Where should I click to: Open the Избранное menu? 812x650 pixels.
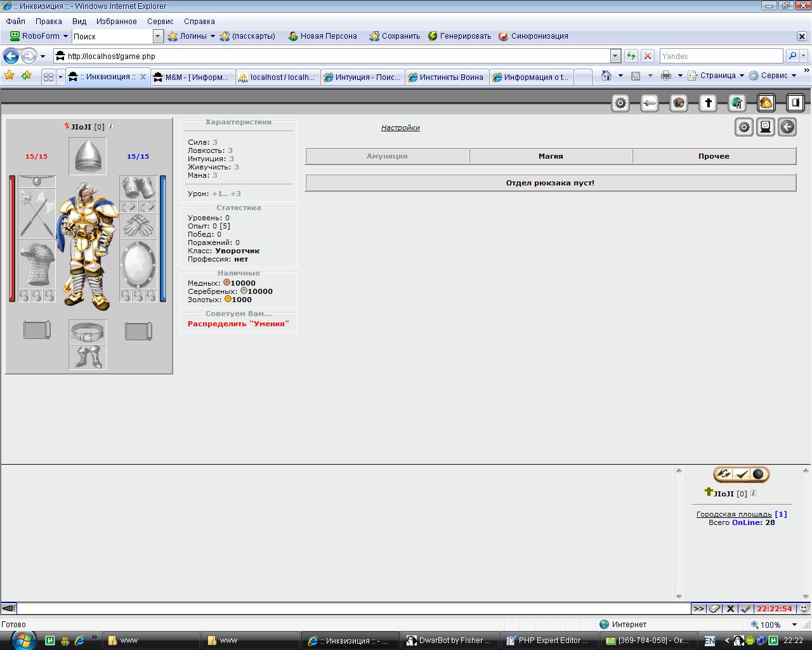(117, 21)
